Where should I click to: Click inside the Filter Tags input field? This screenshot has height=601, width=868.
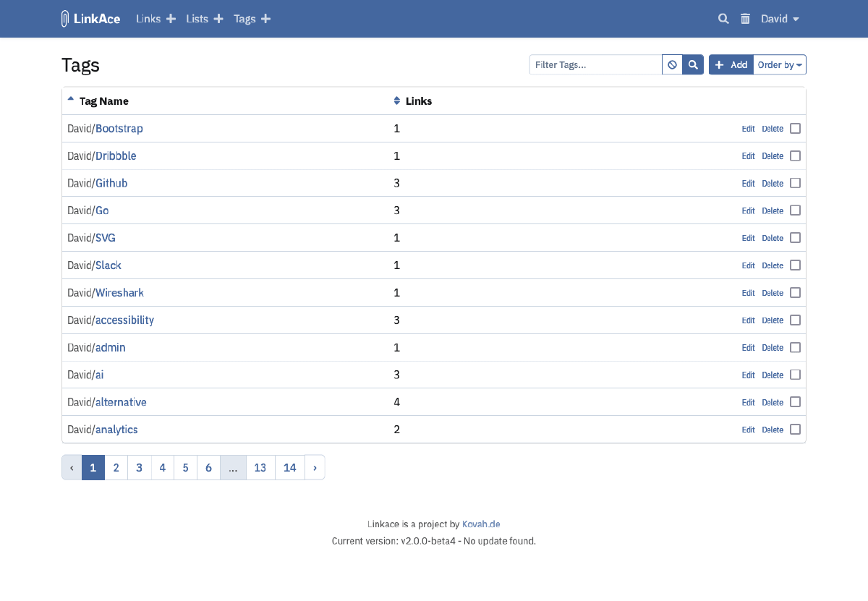[593, 64]
